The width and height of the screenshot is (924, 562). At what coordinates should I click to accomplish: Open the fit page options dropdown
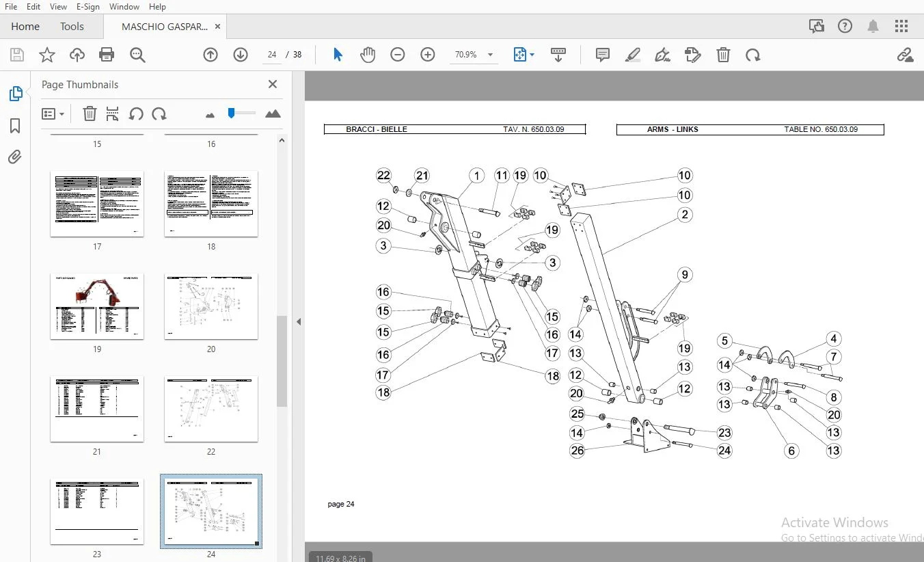tap(524, 55)
